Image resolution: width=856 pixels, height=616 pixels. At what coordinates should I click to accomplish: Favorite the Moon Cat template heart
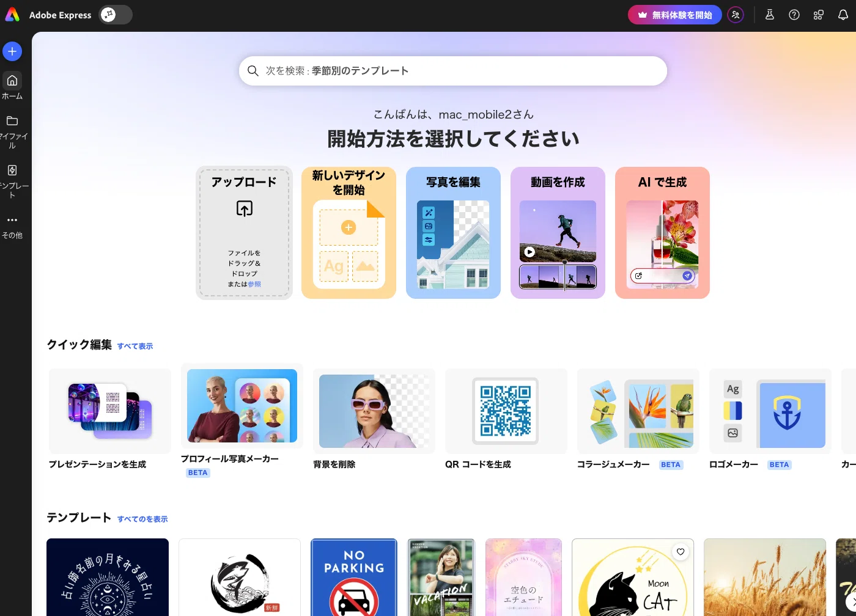(681, 552)
